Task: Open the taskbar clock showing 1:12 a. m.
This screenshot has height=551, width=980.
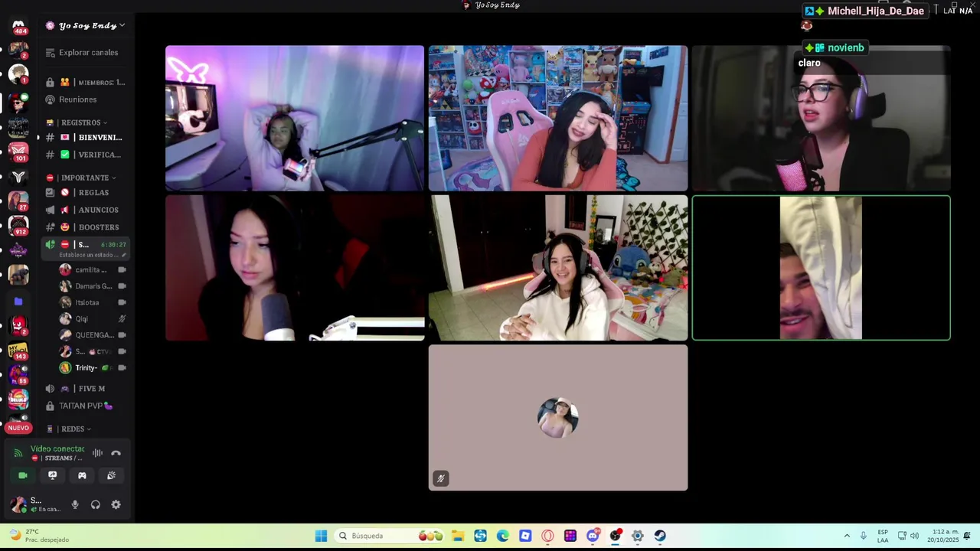Action: click(943, 536)
